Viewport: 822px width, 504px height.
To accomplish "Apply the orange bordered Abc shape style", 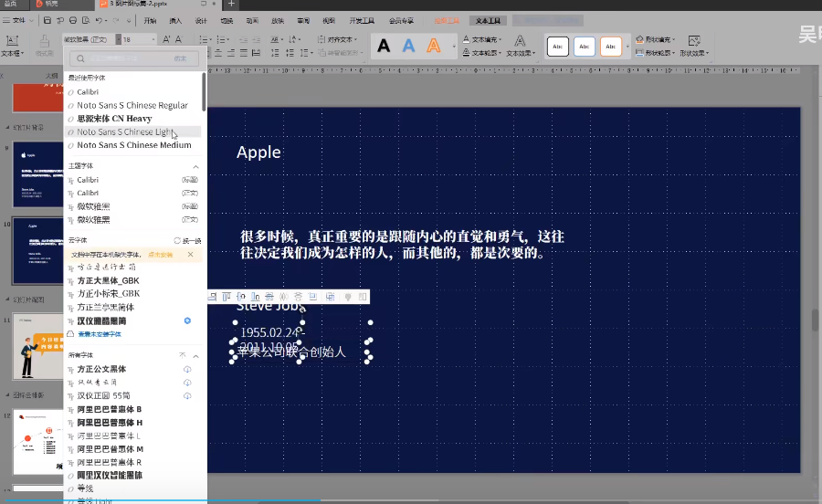I will tap(611, 47).
